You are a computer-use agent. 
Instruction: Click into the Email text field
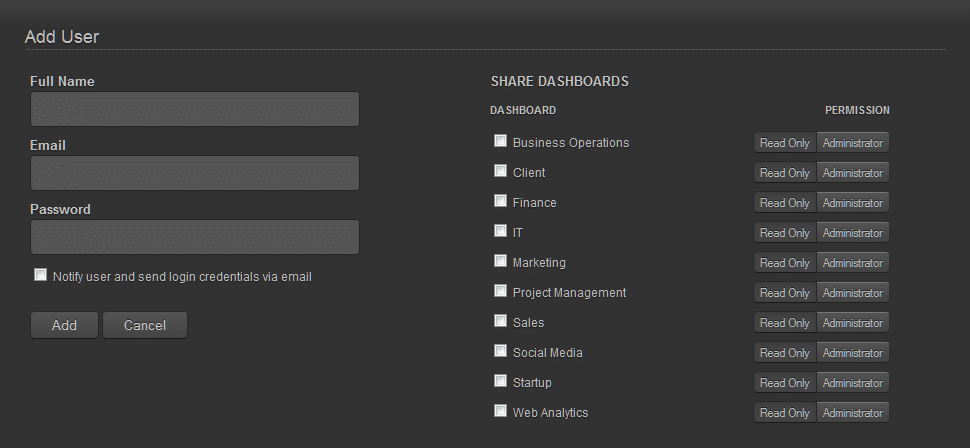[195, 173]
